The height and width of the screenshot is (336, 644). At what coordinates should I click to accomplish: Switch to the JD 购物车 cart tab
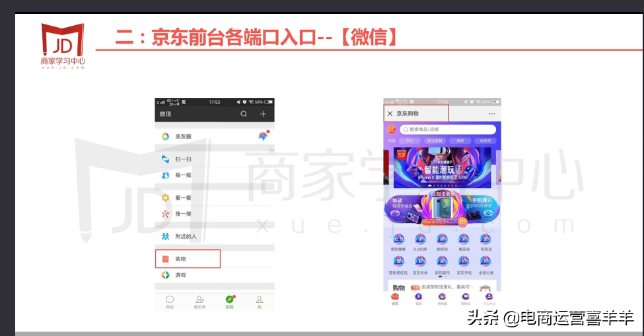coord(466,299)
